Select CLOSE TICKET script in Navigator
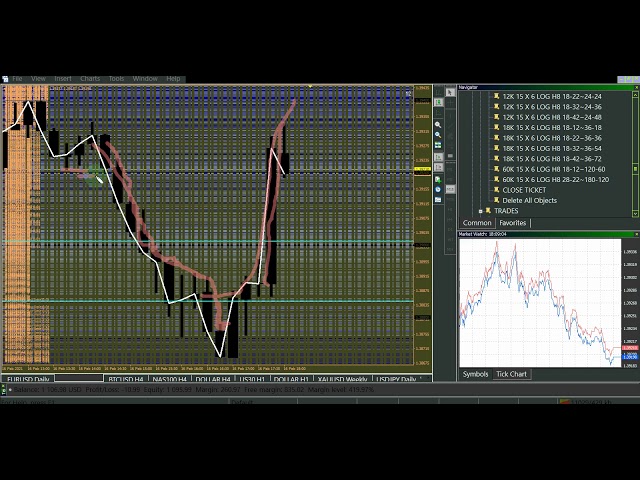The height and width of the screenshot is (480, 640). tap(524, 190)
